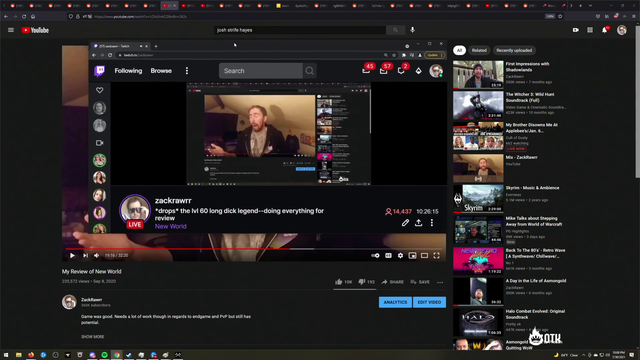Expand description with SHOW MORE
This screenshot has width=640, height=360.
(x=93, y=337)
